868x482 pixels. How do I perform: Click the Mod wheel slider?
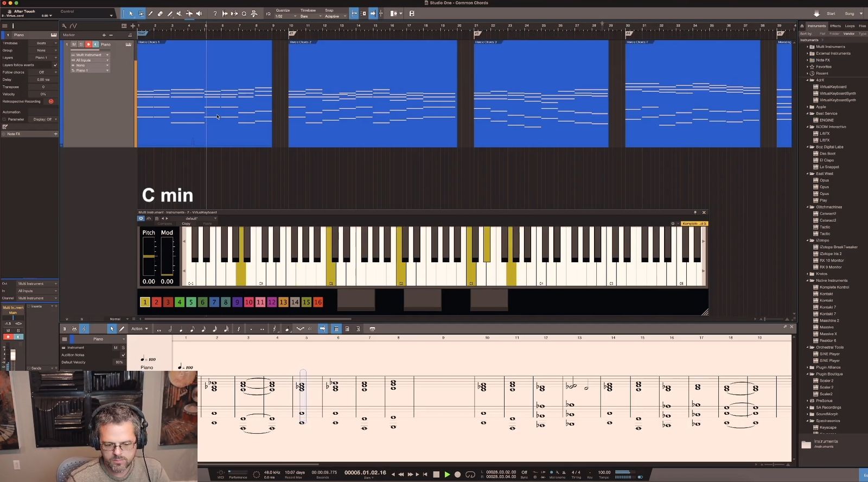tap(167, 257)
